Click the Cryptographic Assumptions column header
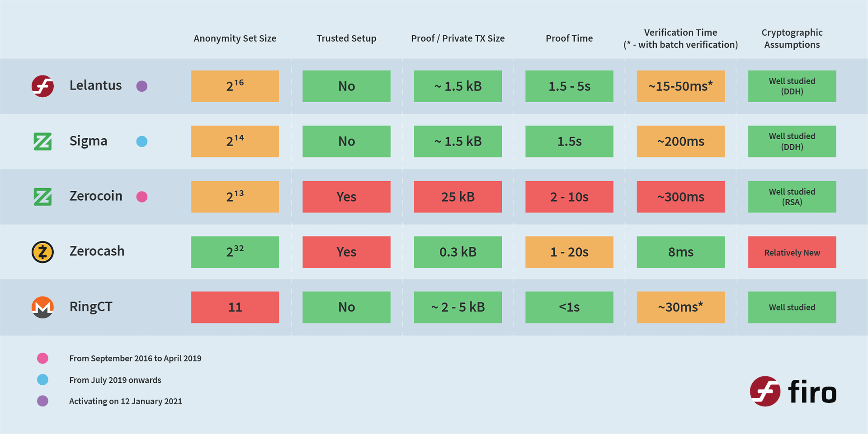The height and width of the screenshot is (434, 868). click(x=792, y=38)
